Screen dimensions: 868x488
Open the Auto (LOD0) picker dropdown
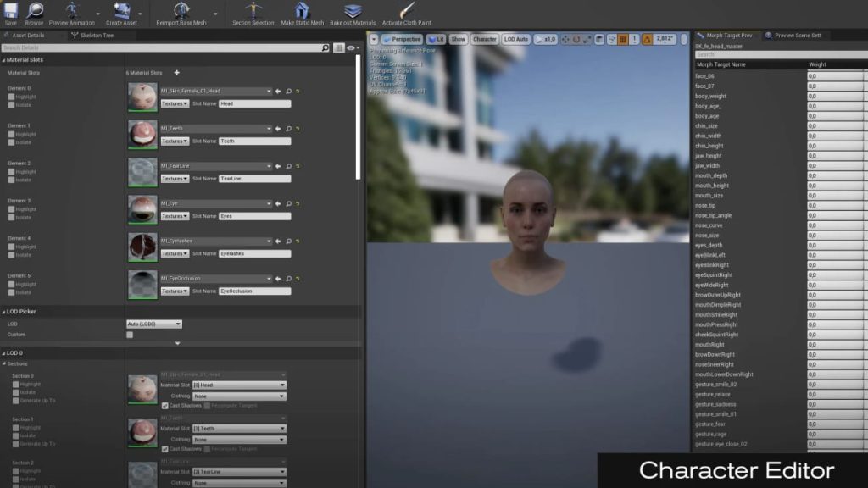coord(153,323)
